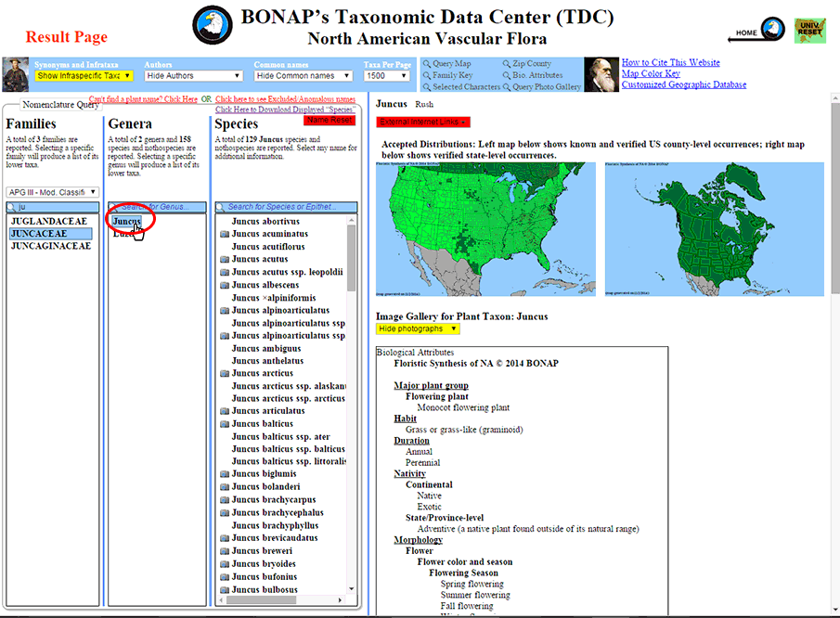Image resolution: width=840 pixels, height=618 pixels.
Task: Click the Univ. Reset button icon
Action: tap(809, 30)
